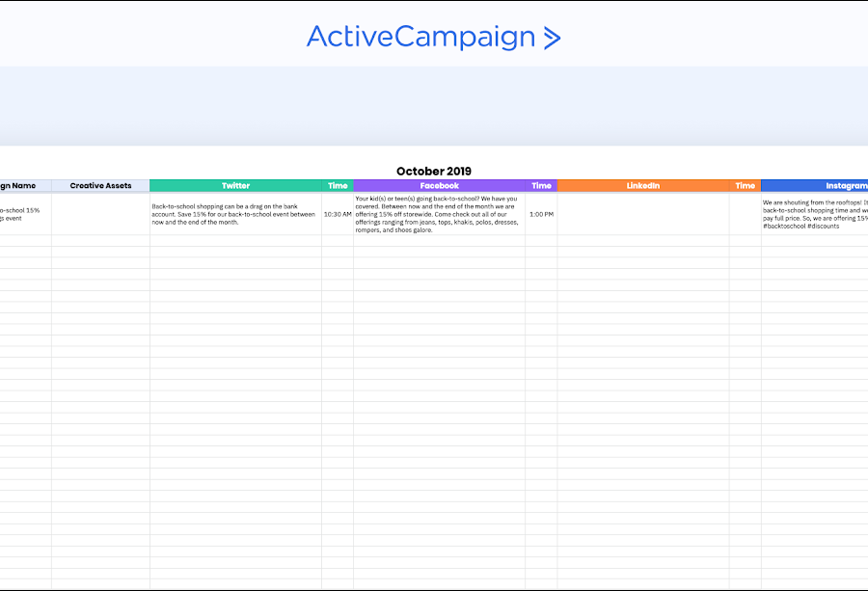Click the green Time header beside Twitter
868x591 pixels.
[338, 186]
